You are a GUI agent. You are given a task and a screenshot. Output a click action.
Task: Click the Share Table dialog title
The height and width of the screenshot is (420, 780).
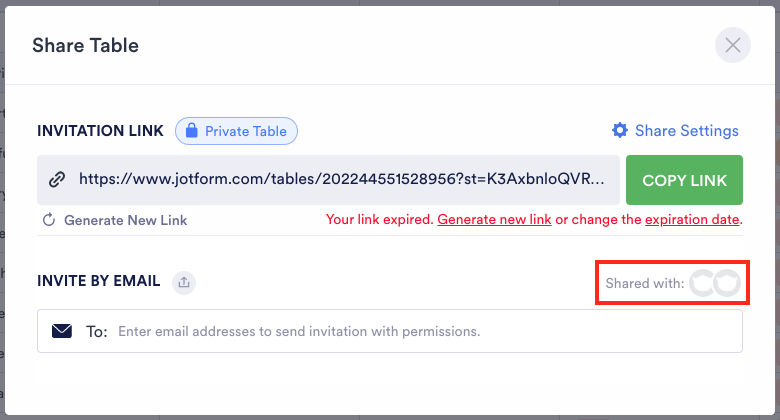click(85, 45)
